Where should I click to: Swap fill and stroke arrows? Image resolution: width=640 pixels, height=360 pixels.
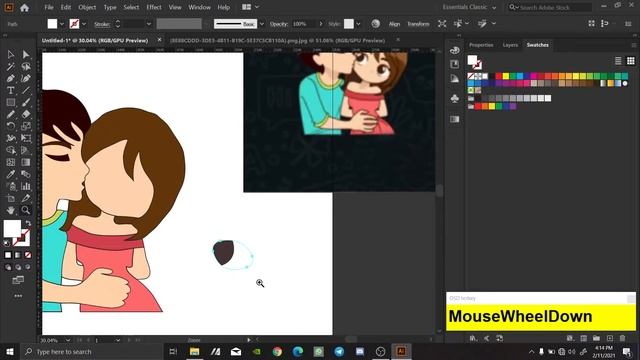click(28, 223)
